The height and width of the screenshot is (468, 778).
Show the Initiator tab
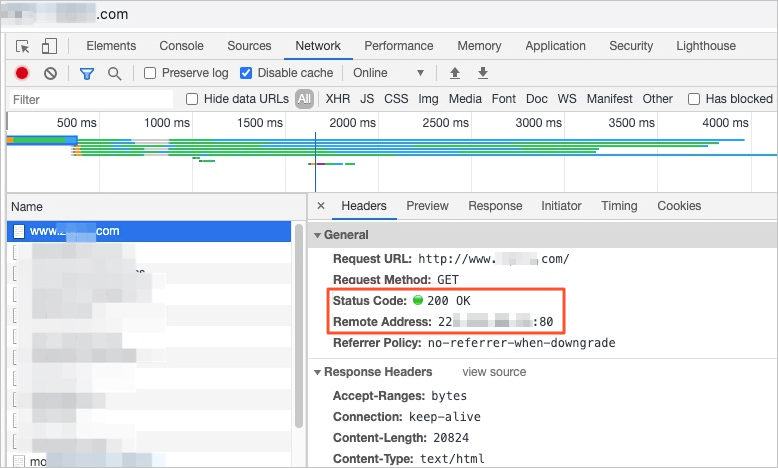[561, 205]
